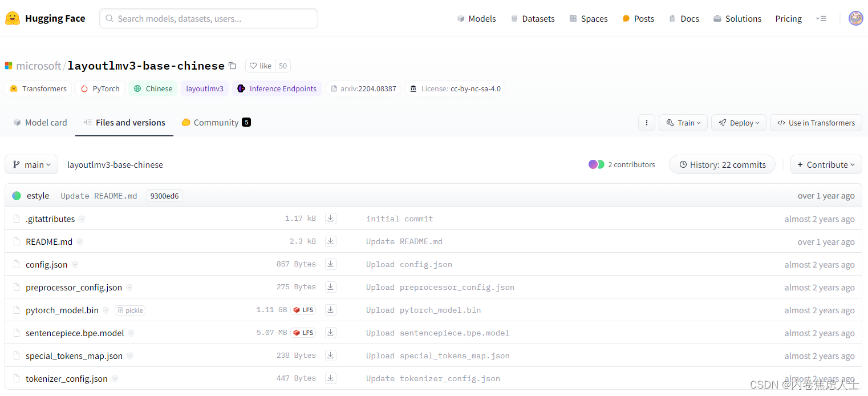
Task: Click the scan icon next to preprocessor_config.json
Action: (x=129, y=288)
